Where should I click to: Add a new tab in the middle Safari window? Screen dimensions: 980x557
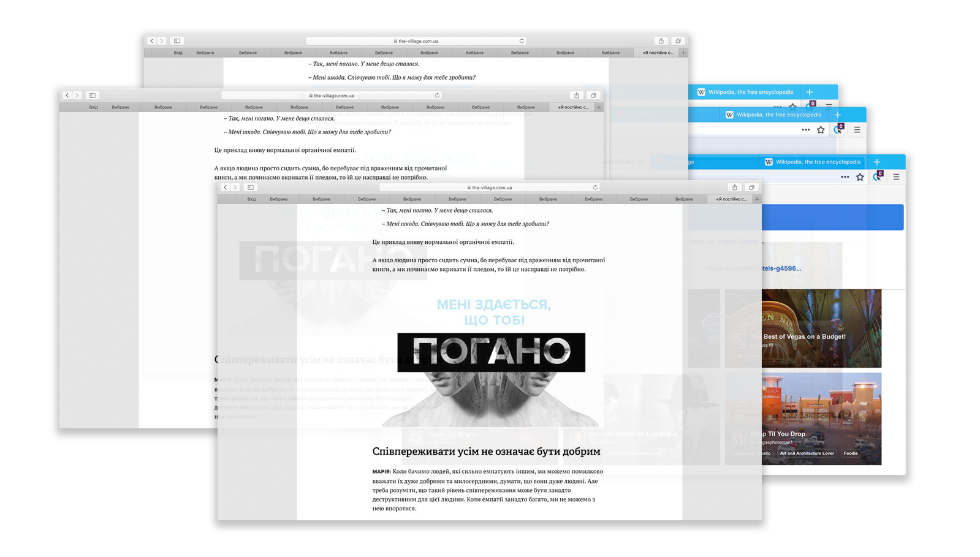(599, 107)
